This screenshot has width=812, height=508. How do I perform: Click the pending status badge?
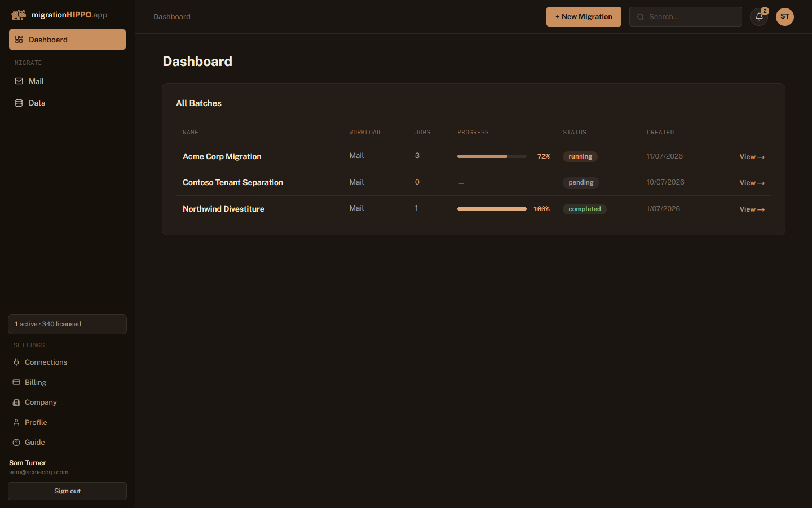pyautogui.click(x=581, y=182)
